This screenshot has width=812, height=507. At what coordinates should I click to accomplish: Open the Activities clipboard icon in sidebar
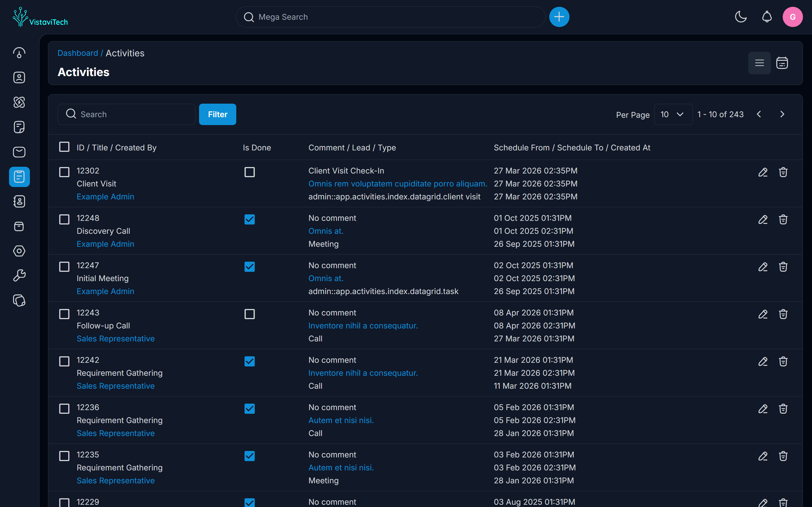click(x=19, y=177)
